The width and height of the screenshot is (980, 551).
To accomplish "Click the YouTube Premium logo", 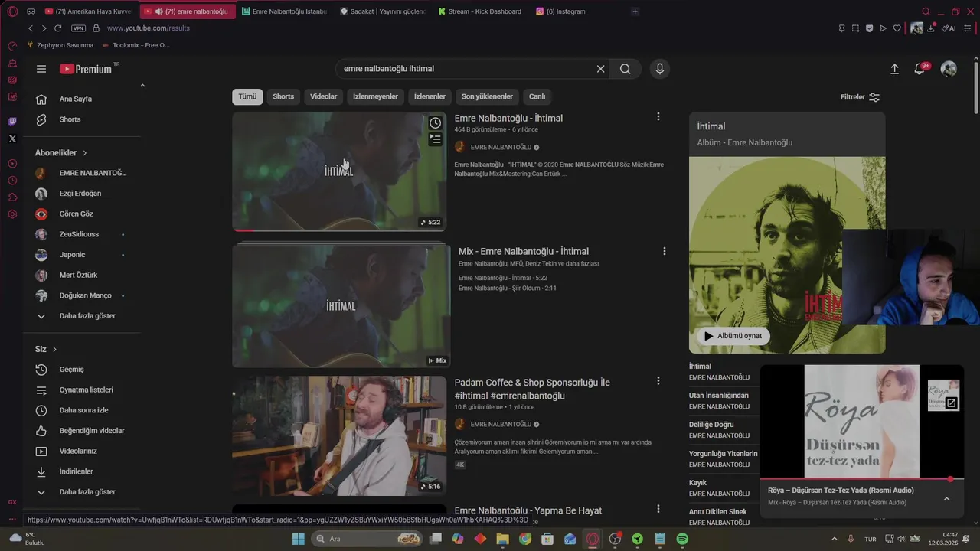I will tap(86, 69).
